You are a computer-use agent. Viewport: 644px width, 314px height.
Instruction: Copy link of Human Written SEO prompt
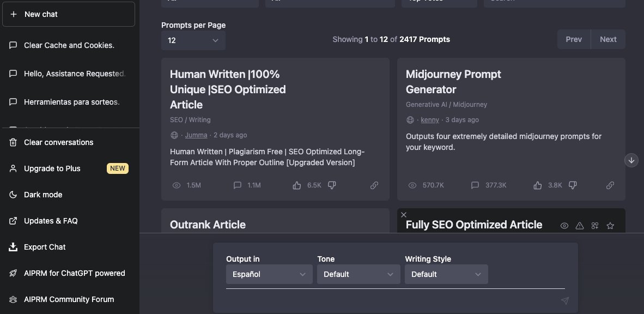click(x=374, y=185)
